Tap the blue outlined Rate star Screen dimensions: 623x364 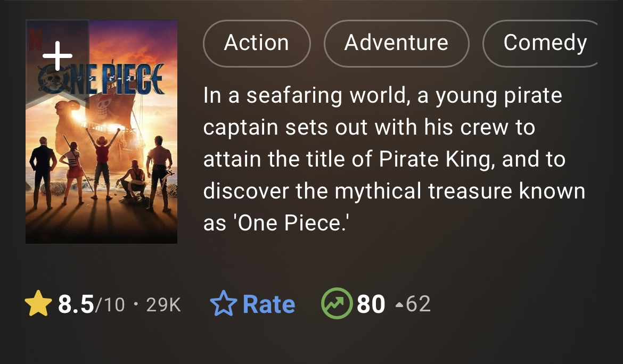click(x=223, y=304)
